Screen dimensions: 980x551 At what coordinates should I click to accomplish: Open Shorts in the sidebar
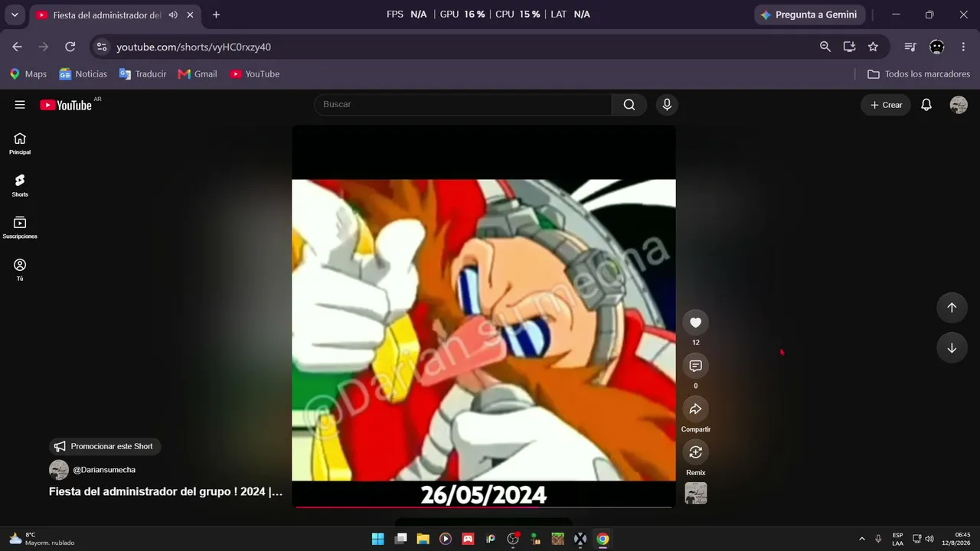pos(20,185)
